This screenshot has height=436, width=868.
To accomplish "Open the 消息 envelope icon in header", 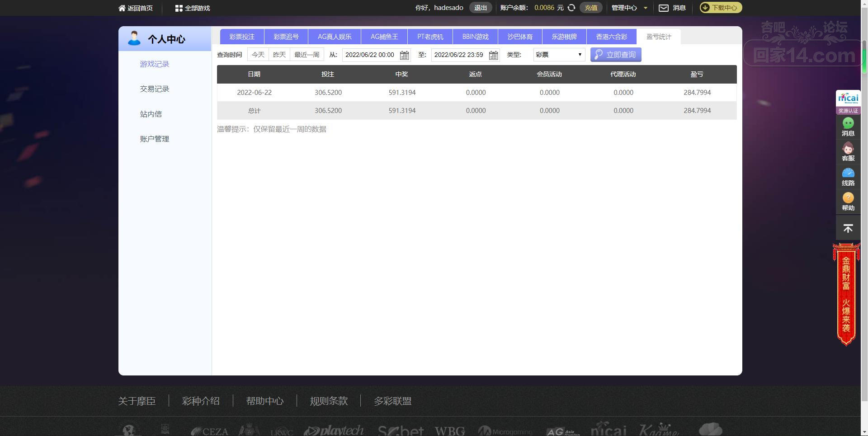I will click(663, 8).
